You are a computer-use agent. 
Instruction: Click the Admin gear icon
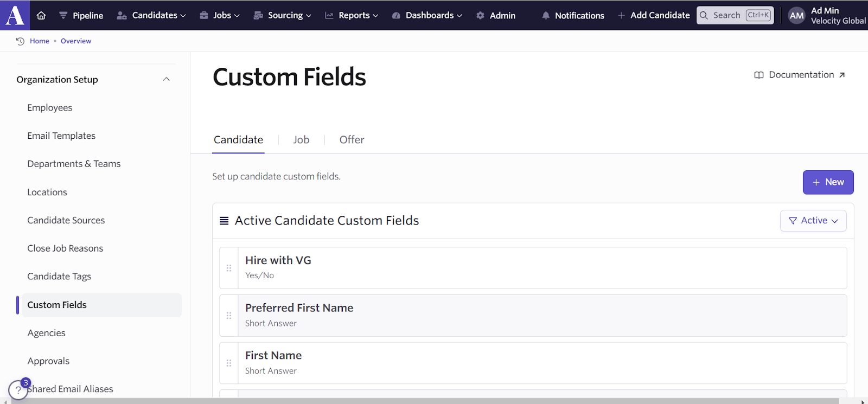[x=480, y=16]
